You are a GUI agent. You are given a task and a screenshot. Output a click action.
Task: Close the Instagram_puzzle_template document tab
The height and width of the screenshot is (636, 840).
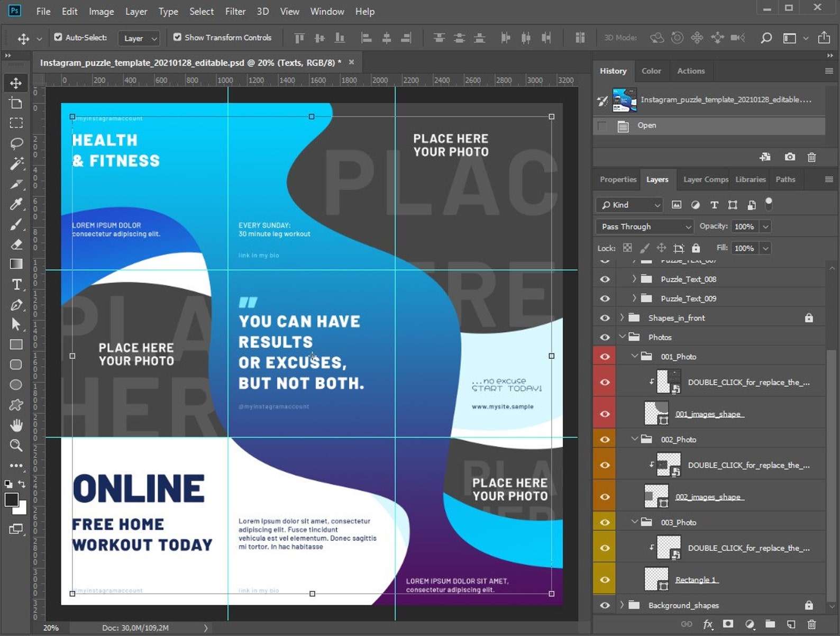(351, 62)
